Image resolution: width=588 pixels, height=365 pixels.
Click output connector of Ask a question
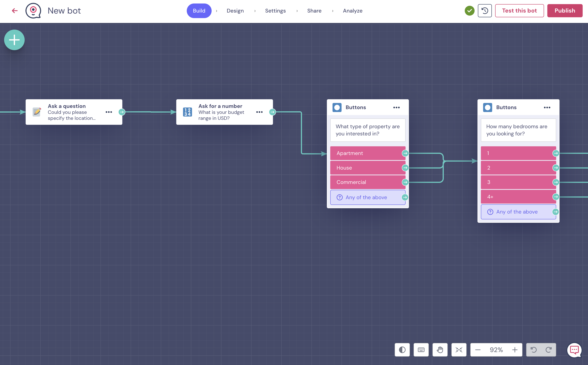[x=122, y=112]
